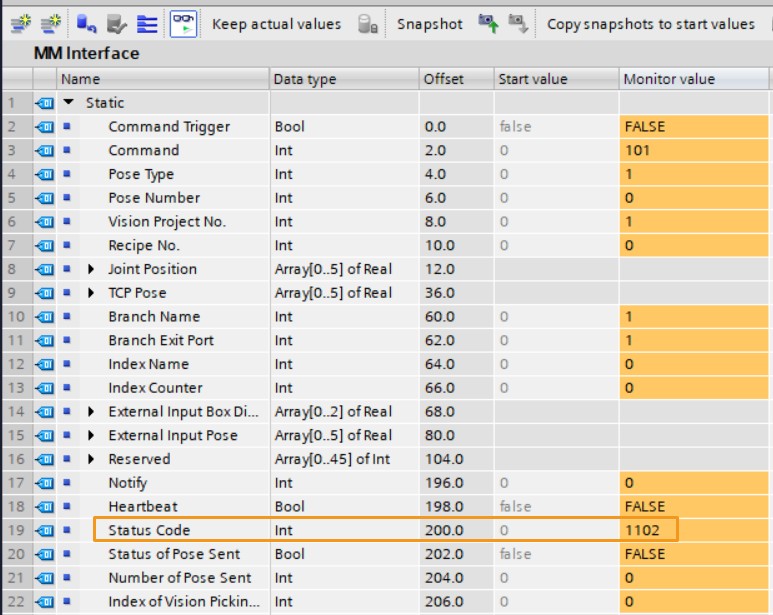Click the icon left of Snapshot label

coord(368,24)
